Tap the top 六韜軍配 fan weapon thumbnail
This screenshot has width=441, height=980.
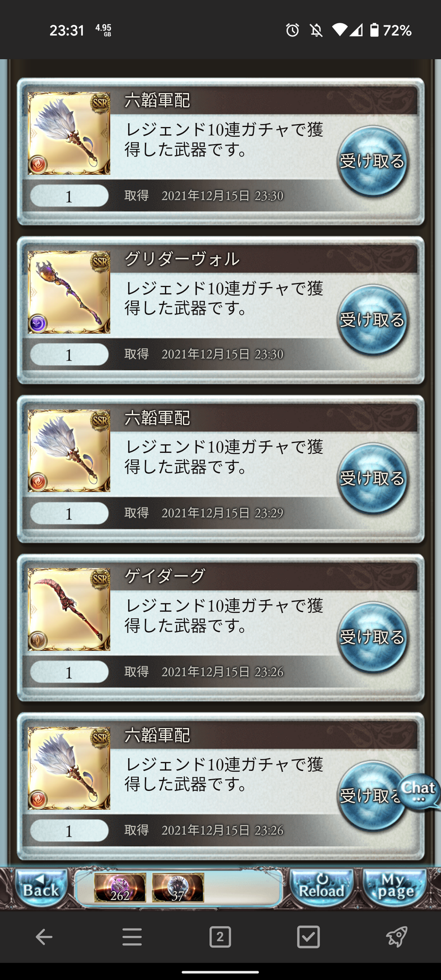69,133
